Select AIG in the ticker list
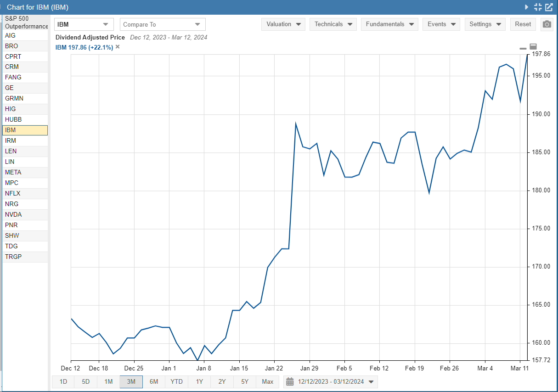Image resolution: width=558 pixels, height=392 pixels. coord(25,35)
